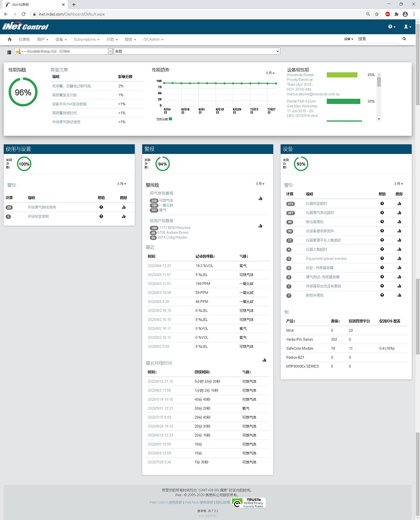Bookmark this page with the star icon
This screenshot has height=520, width=420.
tap(377, 14)
